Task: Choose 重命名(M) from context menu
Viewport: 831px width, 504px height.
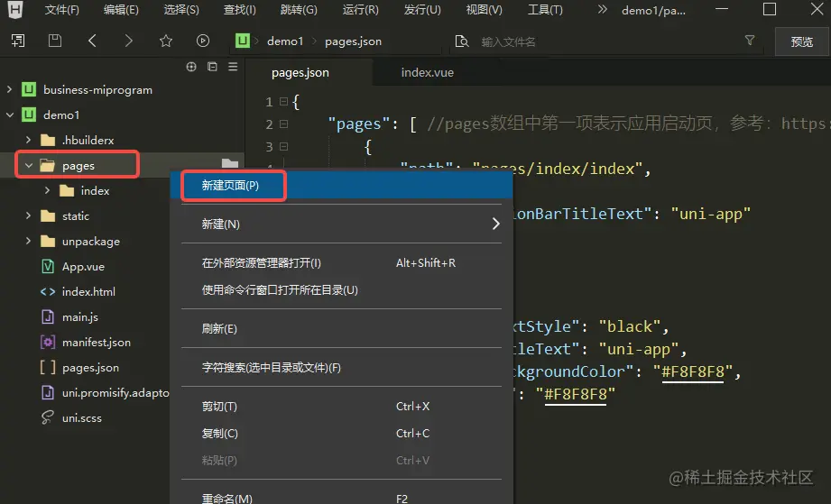Action: (341, 498)
